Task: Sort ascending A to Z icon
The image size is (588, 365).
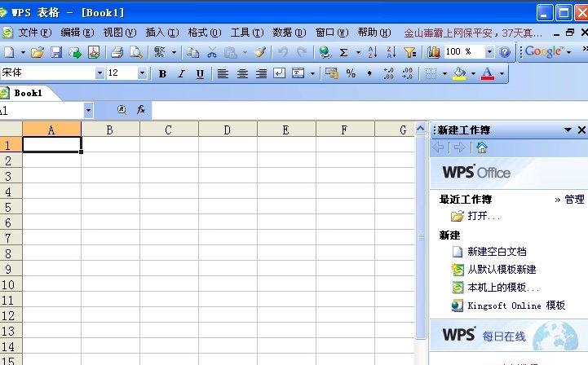Action: coord(373,52)
